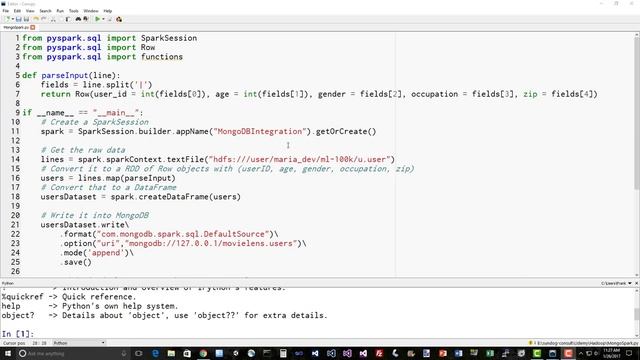640x360 pixels.
Task: Click the Cortana search box
Action: (72, 353)
